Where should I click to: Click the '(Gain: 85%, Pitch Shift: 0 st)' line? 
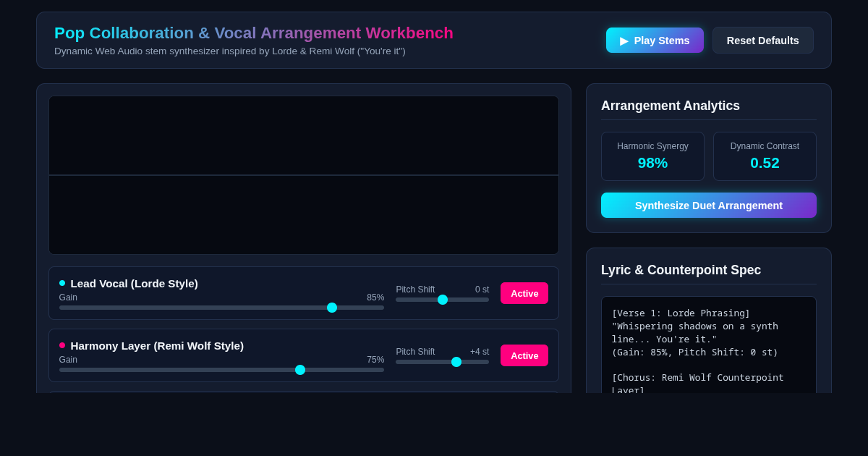click(x=694, y=352)
